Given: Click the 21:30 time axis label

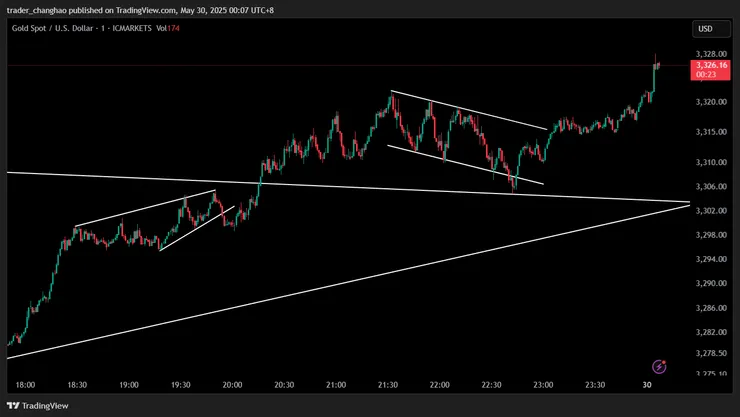Looking at the screenshot, I should click(388, 385).
